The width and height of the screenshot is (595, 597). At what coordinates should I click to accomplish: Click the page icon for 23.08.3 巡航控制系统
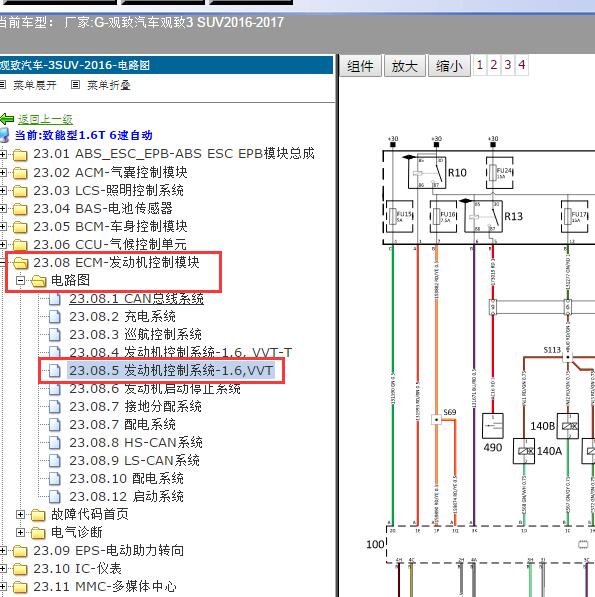coord(55,335)
